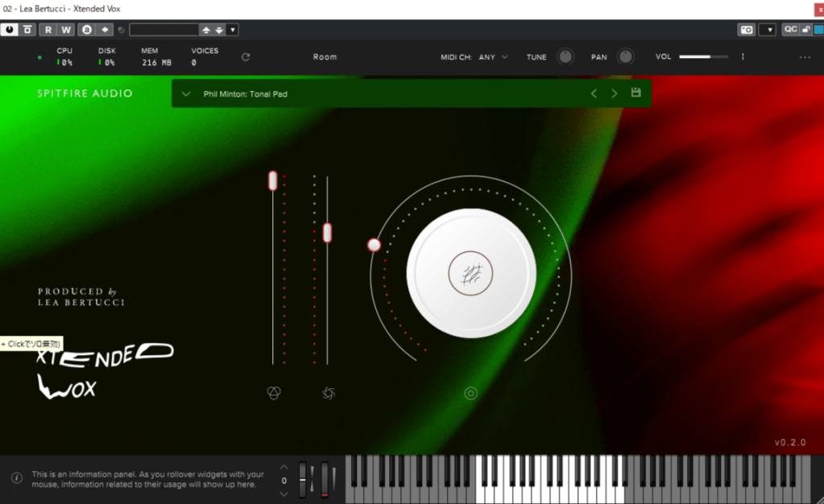Click the Room label in the header
Viewport: 824px width, 504px height.
click(325, 57)
